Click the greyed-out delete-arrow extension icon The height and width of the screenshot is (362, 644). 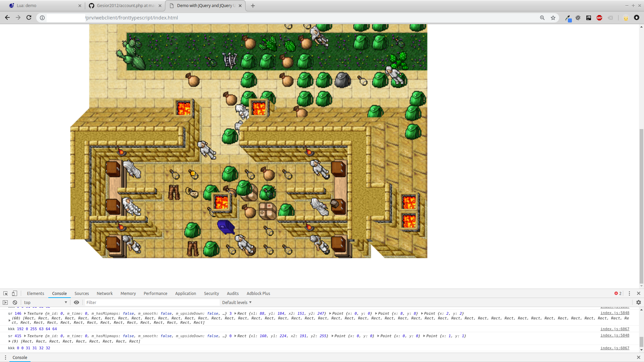(x=610, y=18)
